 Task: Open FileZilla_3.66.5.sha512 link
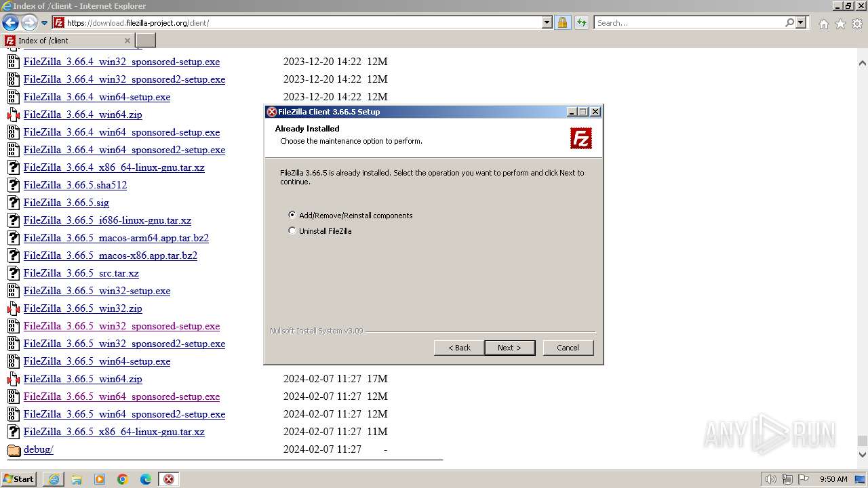75,185
